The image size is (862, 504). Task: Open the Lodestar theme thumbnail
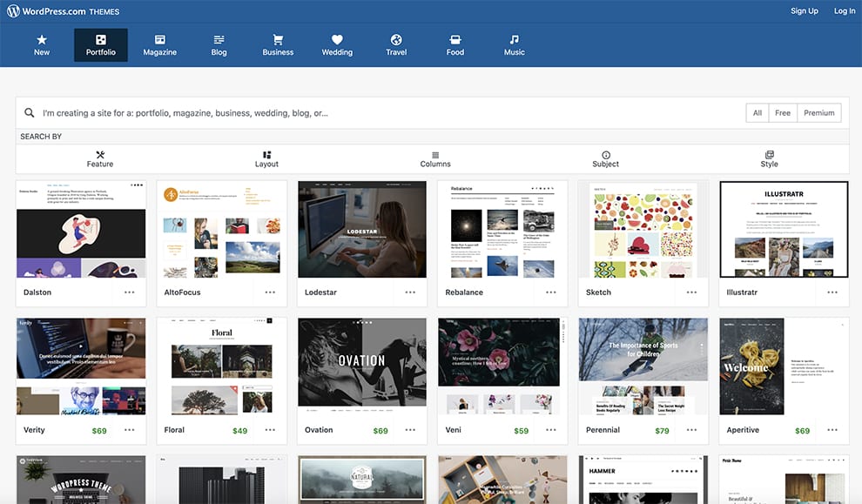click(x=362, y=229)
